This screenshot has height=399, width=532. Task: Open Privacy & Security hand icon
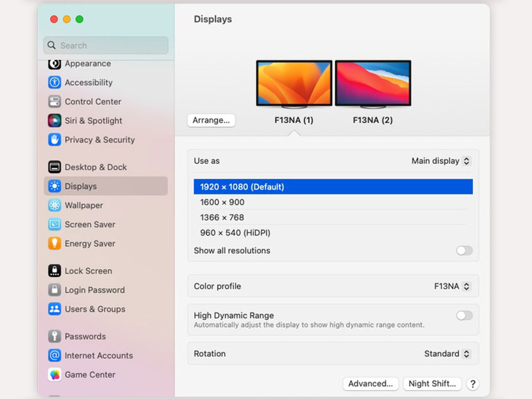(x=55, y=140)
